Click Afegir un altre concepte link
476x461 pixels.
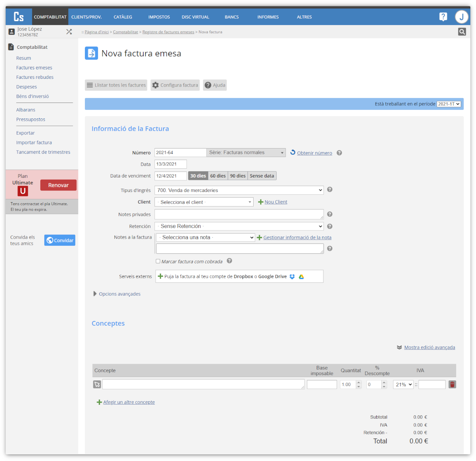click(x=129, y=402)
